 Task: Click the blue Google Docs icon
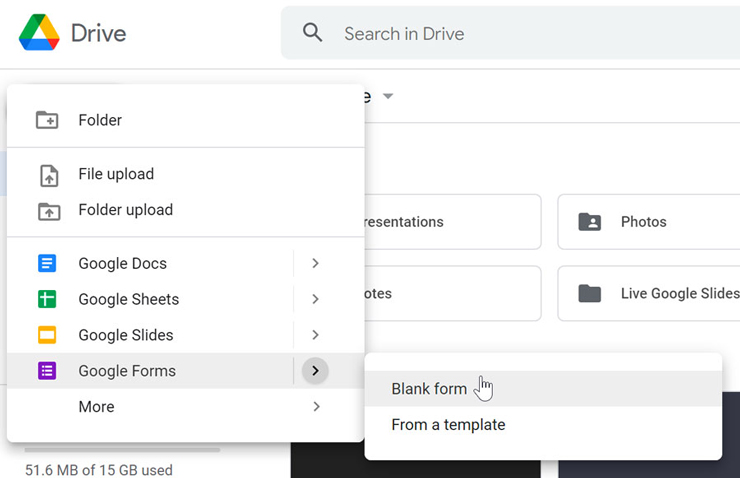(47, 263)
